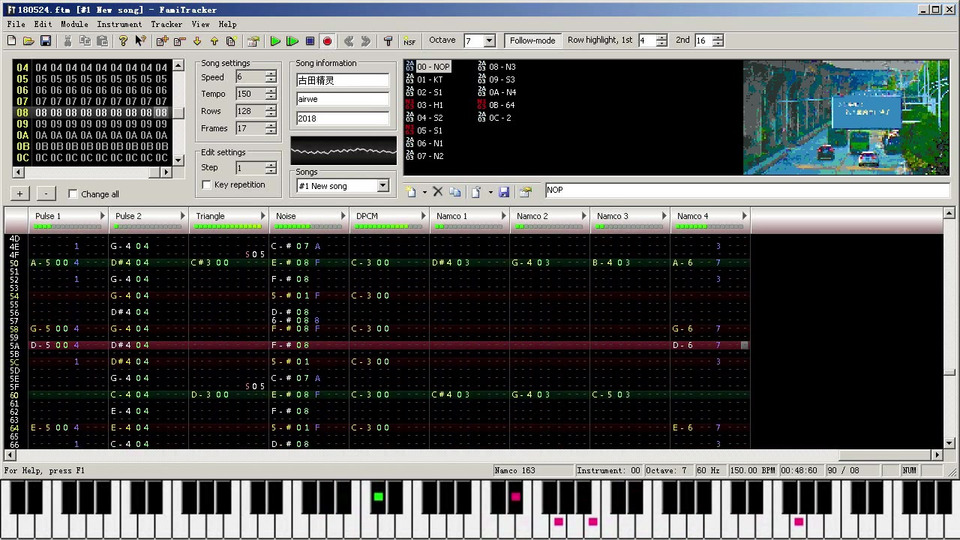Click the plus button to add frame
960x540 pixels.
point(20,193)
